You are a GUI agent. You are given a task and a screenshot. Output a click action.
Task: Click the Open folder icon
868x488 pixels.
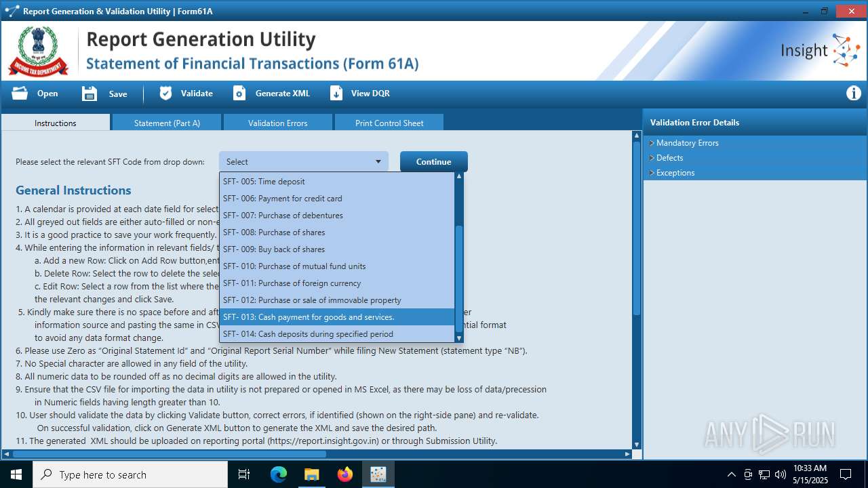pyautogui.click(x=20, y=94)
